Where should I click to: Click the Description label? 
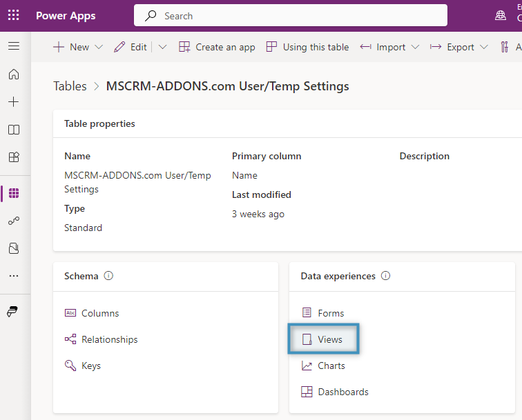(x=425, y=157)
